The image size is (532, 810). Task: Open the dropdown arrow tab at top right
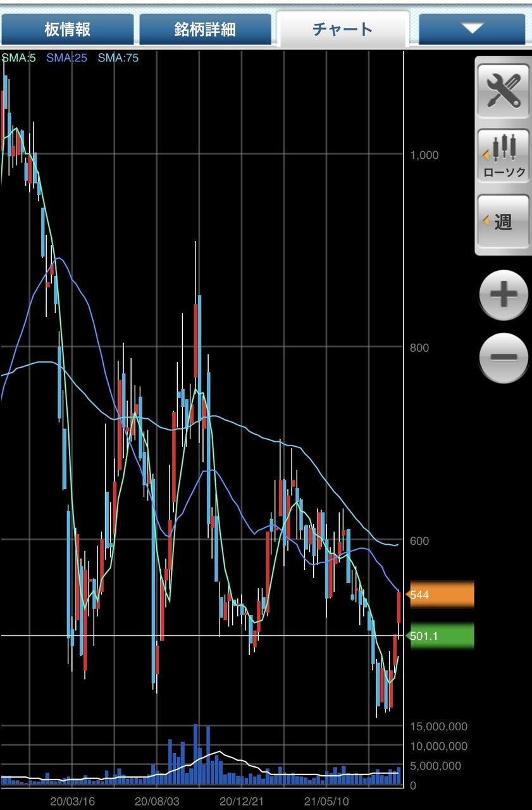(472, 29)
